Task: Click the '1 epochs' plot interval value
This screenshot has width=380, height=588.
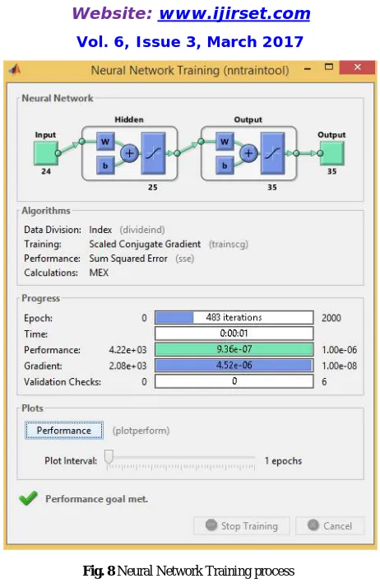Action: coord(283,461)
